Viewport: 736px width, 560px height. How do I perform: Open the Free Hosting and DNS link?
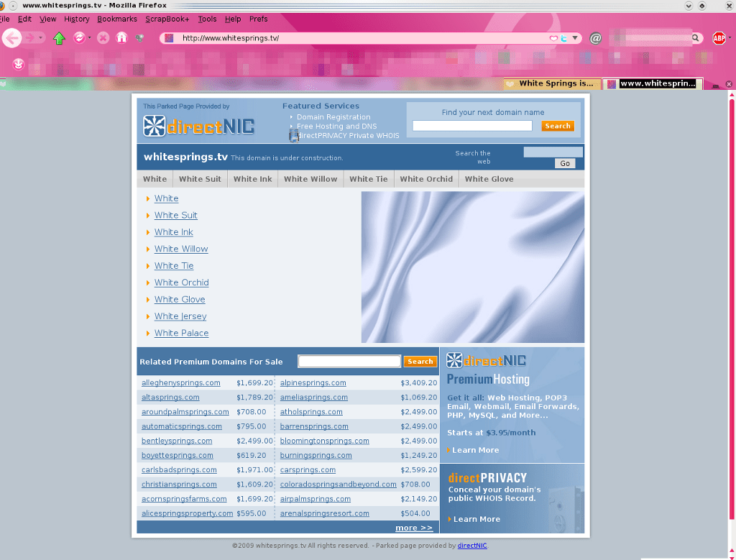336,127
